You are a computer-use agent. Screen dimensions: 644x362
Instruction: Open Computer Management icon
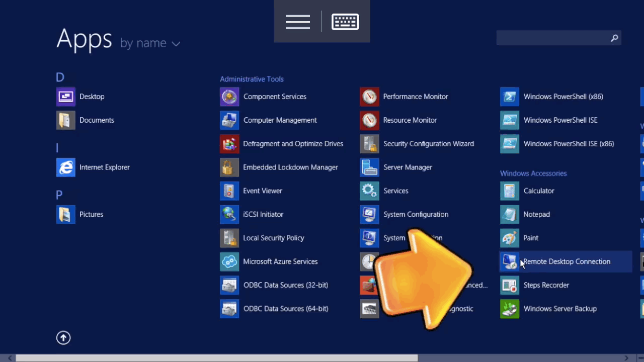pyautogui.click(x=229, y=120)
